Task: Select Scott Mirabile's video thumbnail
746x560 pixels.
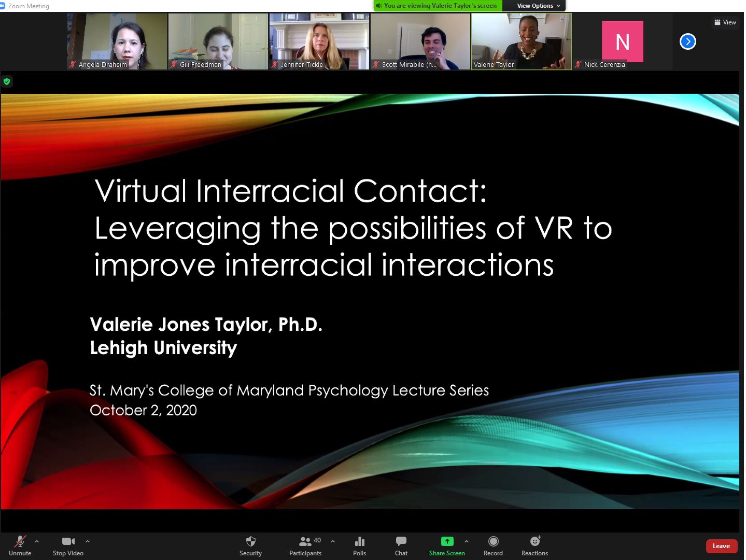Action: coord(420,41)
